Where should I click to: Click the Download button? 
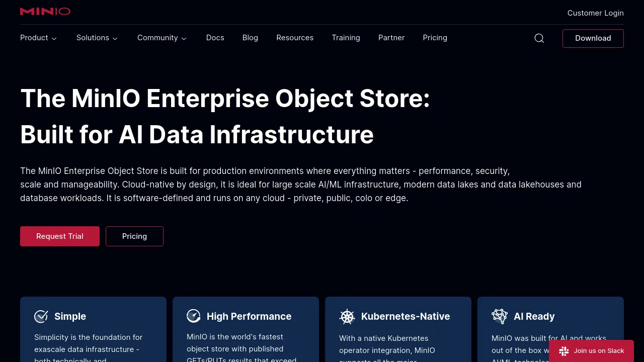(x=593, y=38)
